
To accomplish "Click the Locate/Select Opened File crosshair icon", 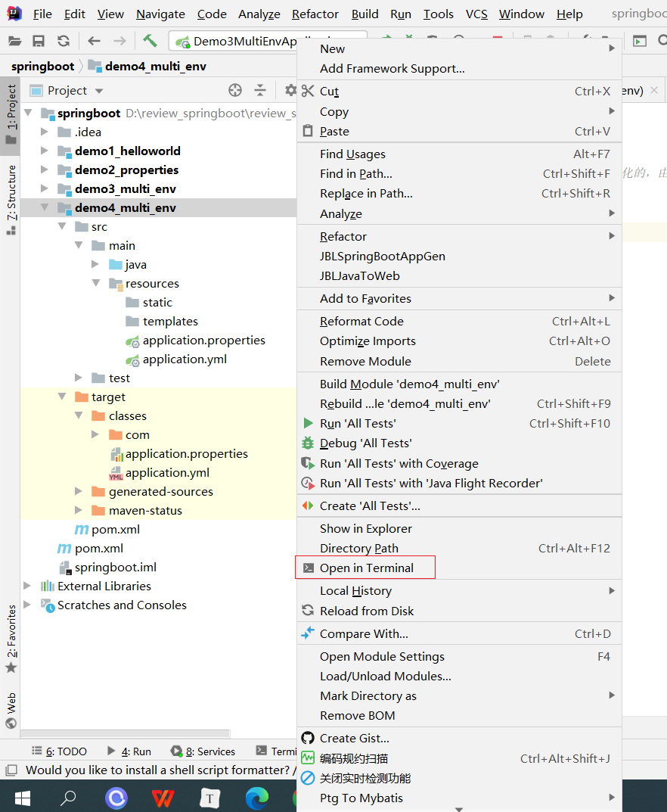I will [x=235, y=91].
